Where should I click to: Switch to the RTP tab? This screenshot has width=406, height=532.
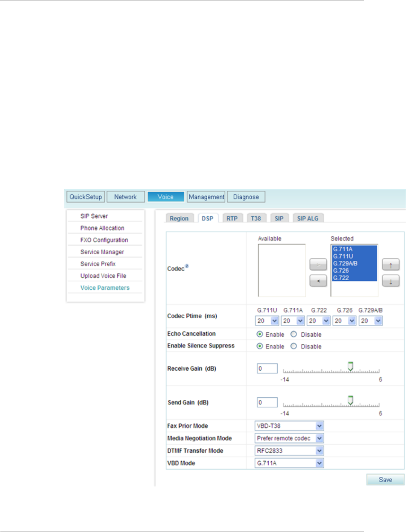(x=232, y=218)
